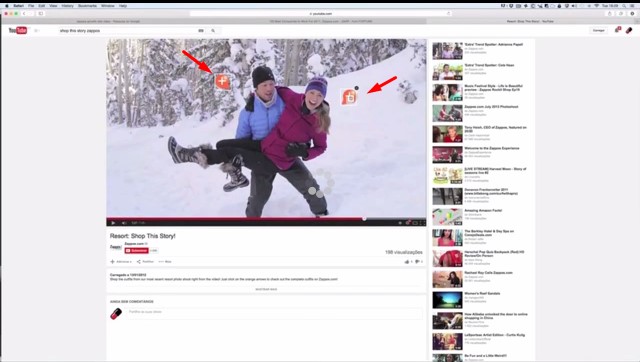Open the Zappos.com channel name link
640x362 pixels.
pos(134,244)
